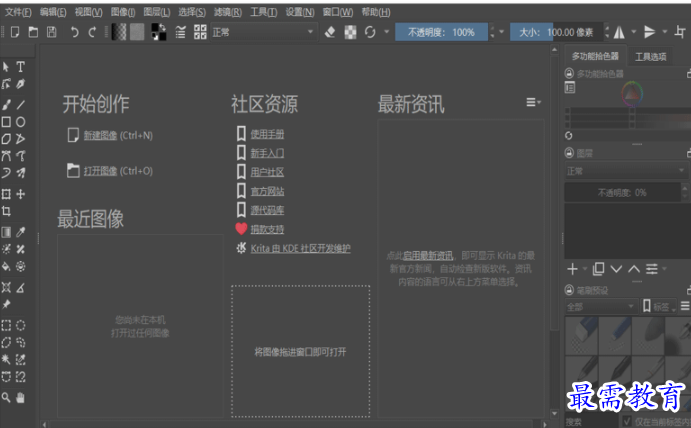
Task: Move layer up with chevron arrow
Action: pyautogui.click(x=634, y=269)
